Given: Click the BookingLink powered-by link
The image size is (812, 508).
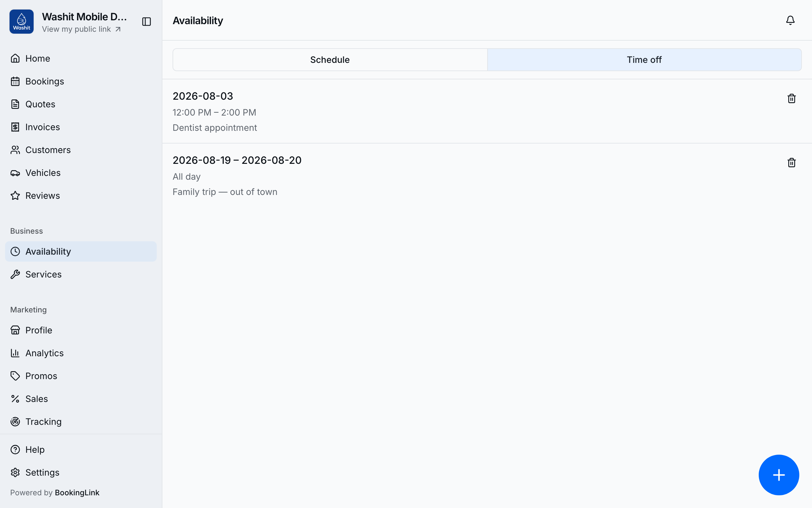Looking at the screenshot, I should [x=77, y=492].
